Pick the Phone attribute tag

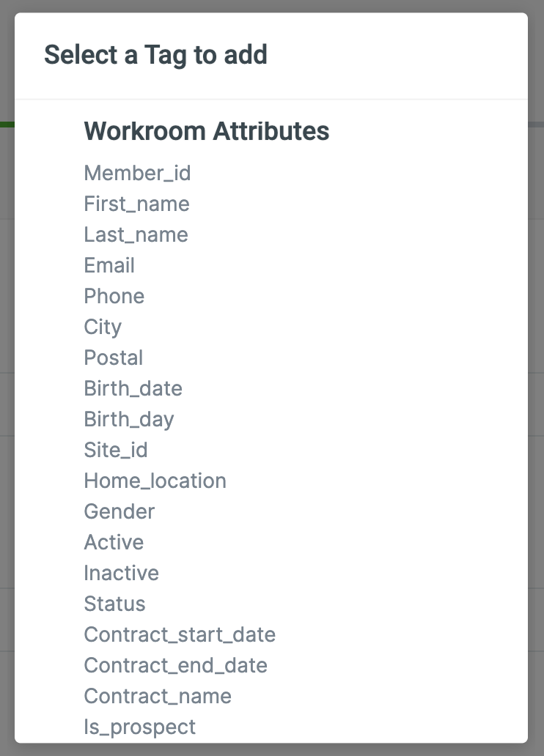(114, 296)
